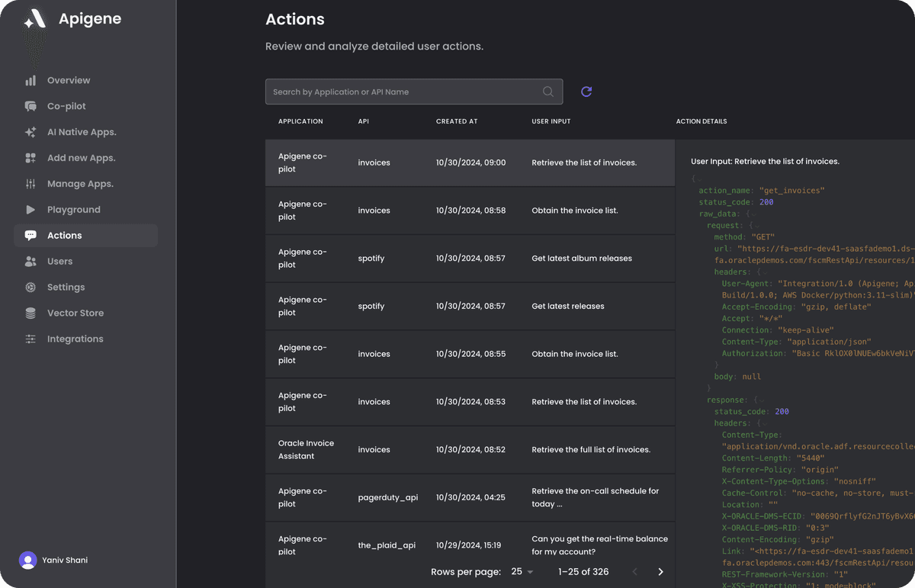The image size is (915, 588).
Task: Click the 'User Input: Retrieve the list of invoices.' heading
Action: (x=765, y=162)
